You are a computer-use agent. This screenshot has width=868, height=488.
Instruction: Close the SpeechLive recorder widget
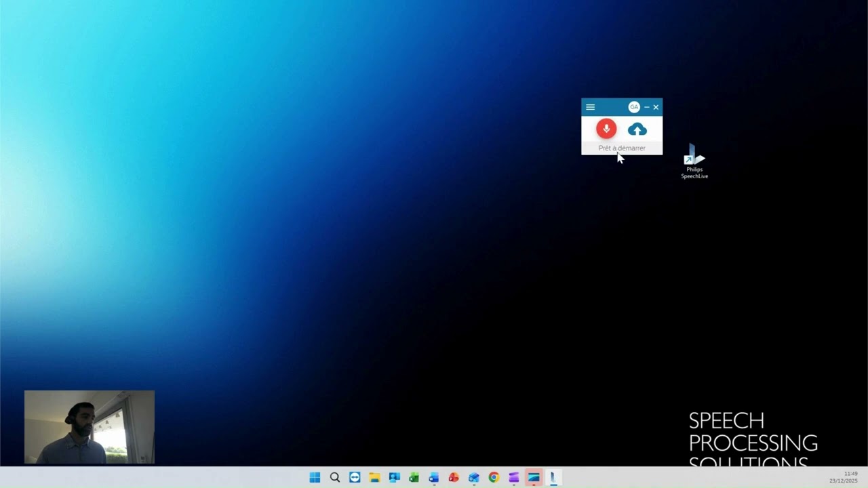pyautogui.click(x=656, y=107)
